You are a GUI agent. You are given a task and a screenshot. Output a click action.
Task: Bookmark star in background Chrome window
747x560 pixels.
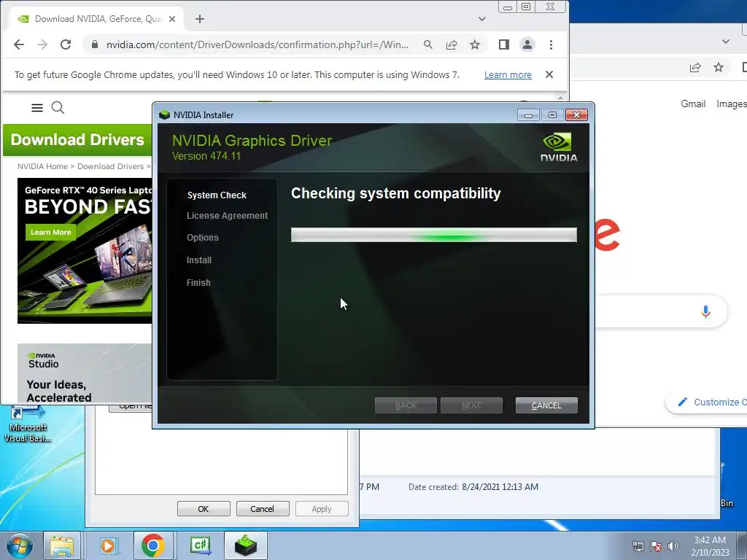pyautogui.click(x=719, y=68)
